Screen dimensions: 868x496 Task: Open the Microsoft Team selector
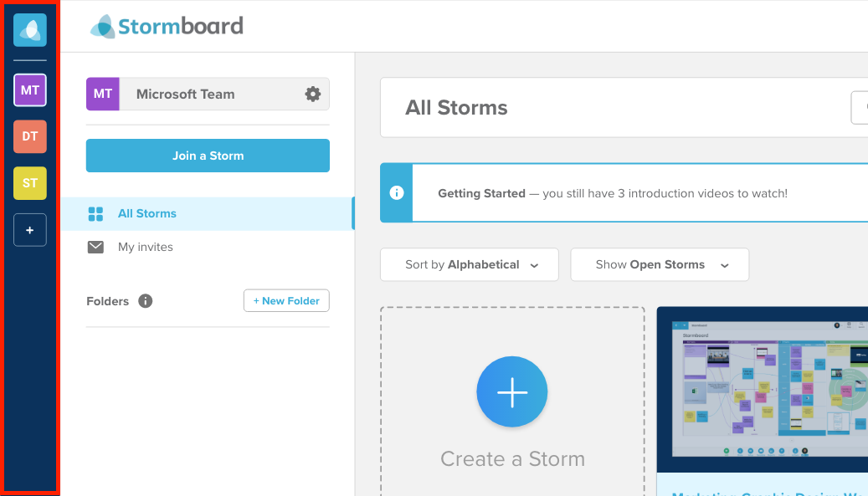click(209, 95)
